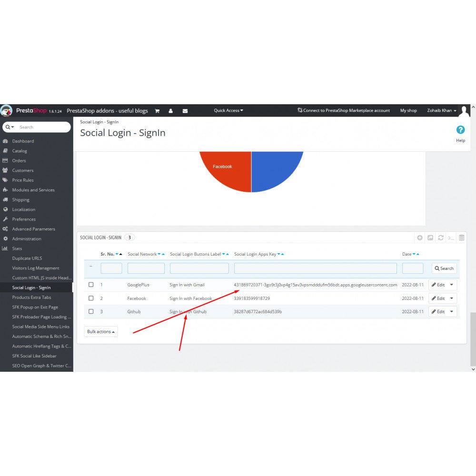Viewport: 476px width, 476px height.
Task: Open the search type dropdown magnifier
Action: click(x=10, y=127)
